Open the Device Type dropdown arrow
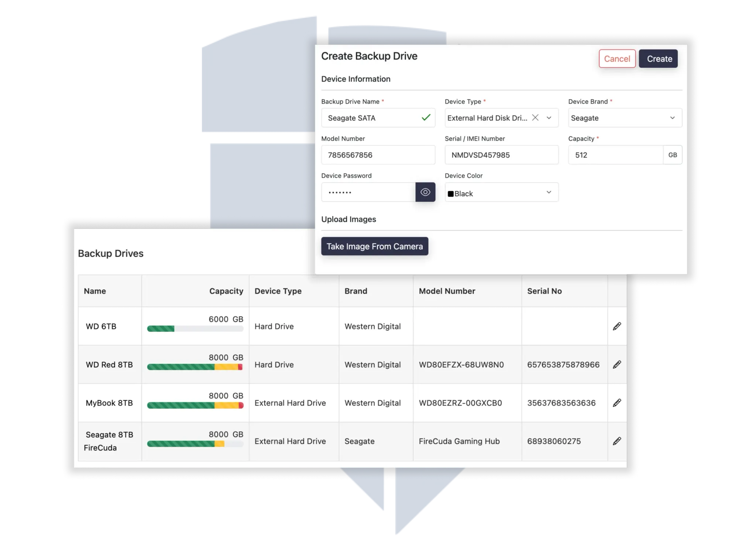The image size is (756, 543). click(x=549, y=118)
